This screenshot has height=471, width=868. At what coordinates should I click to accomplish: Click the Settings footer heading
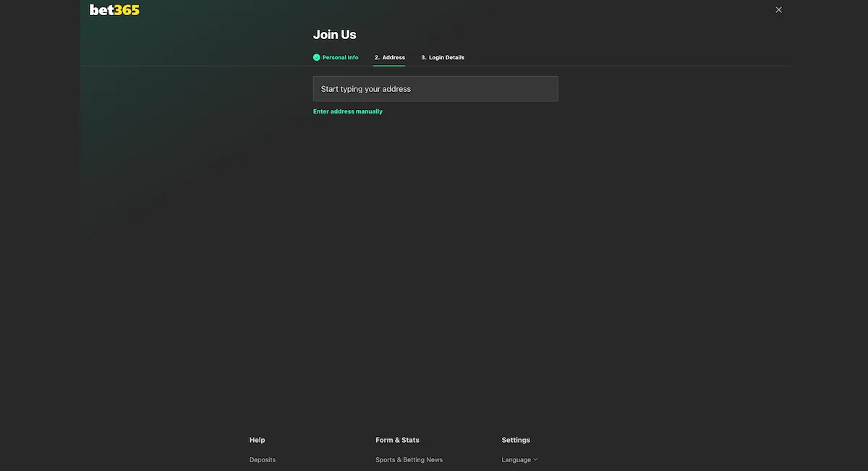tap(516, 440)
